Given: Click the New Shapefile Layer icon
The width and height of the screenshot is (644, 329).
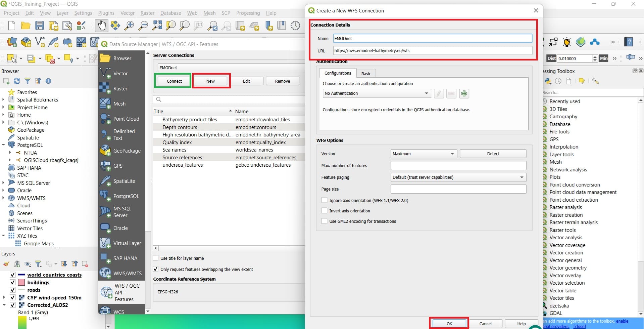Looking at the screenshot, I should pyautogui.click(x=40, y=42).
